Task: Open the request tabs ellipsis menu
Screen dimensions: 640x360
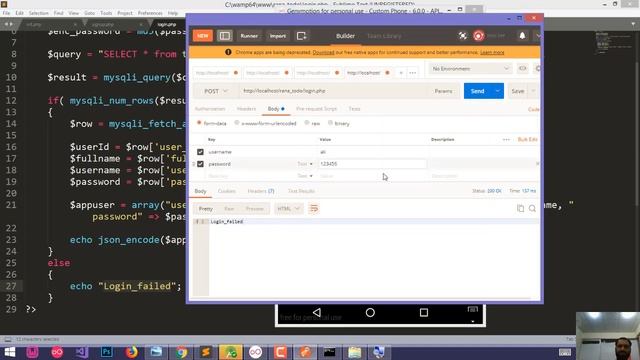Action: click(413, 73)
